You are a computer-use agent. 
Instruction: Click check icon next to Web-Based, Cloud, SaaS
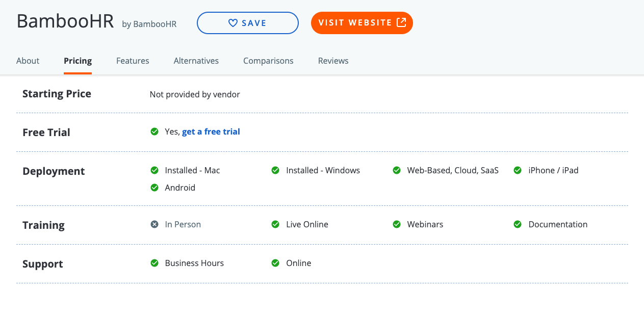coord(397,170)
